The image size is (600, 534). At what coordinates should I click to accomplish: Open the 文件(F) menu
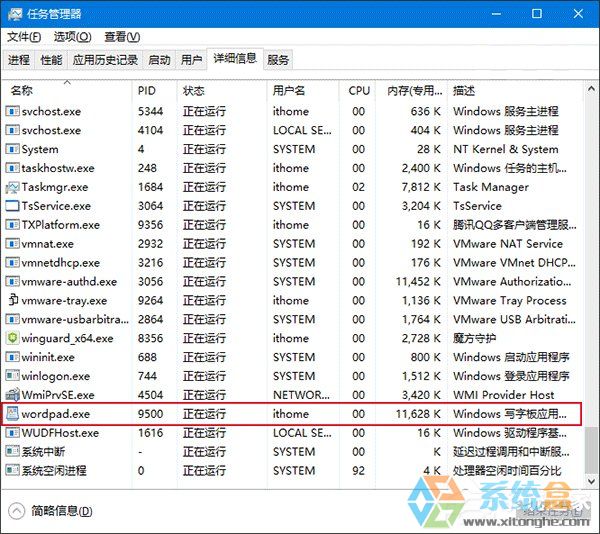coord(24,37)
